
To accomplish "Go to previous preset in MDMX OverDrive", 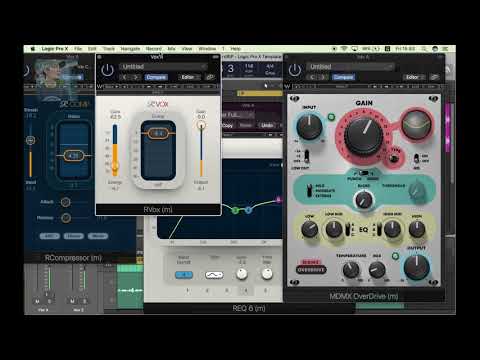I will tap(312, 77).
